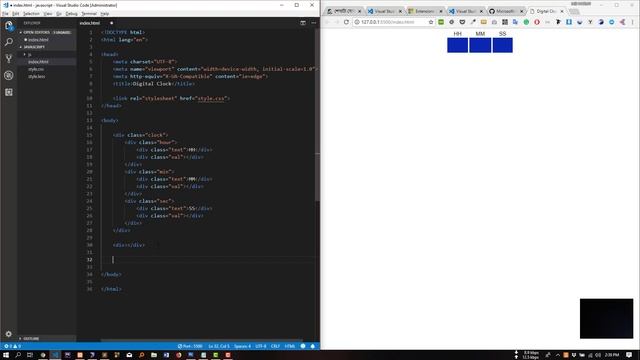Open the Terminal menu
The width and height of the screenshot is (640, 360).
[x=89, y=13]
